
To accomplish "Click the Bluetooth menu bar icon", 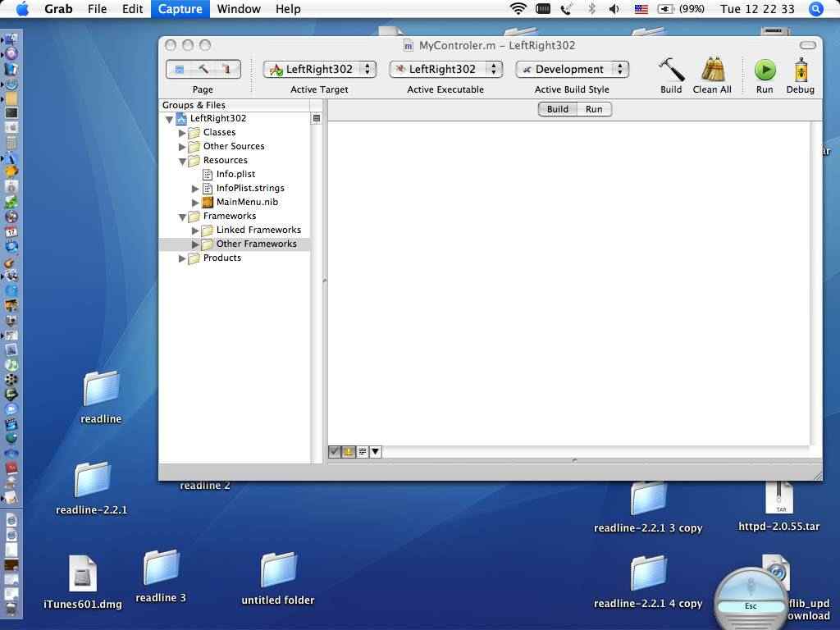I will pos(592,8).
